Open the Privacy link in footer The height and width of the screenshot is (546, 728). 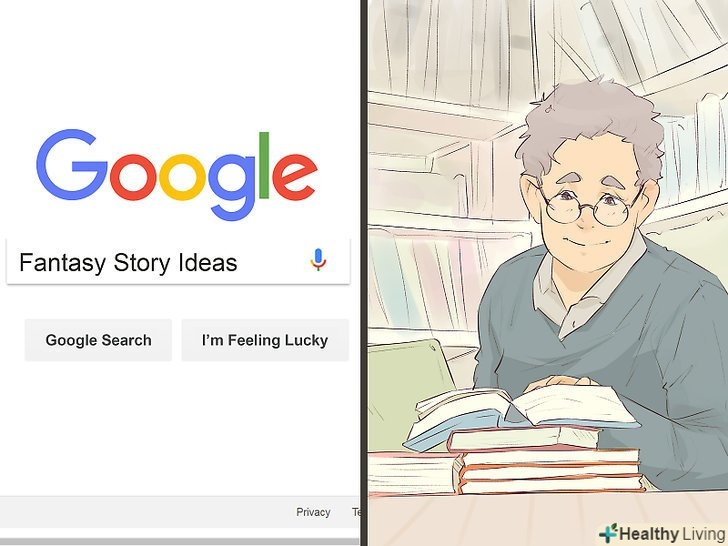[x=313, y=512]
